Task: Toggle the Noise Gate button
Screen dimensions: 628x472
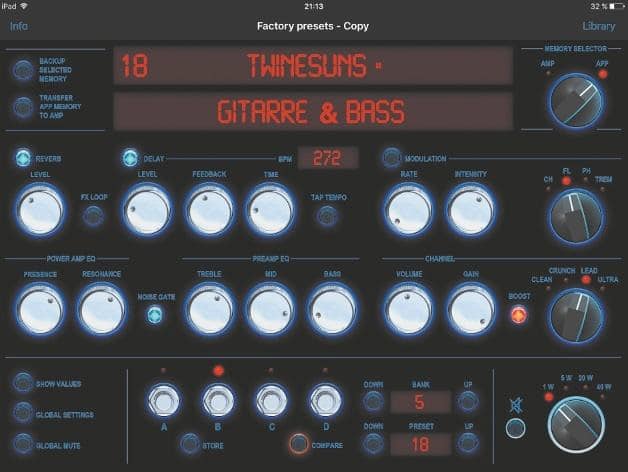Action: tap(155, 315)
